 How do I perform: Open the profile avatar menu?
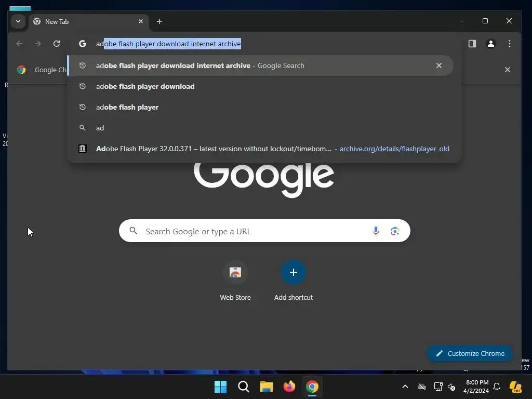tap(490, 44)
